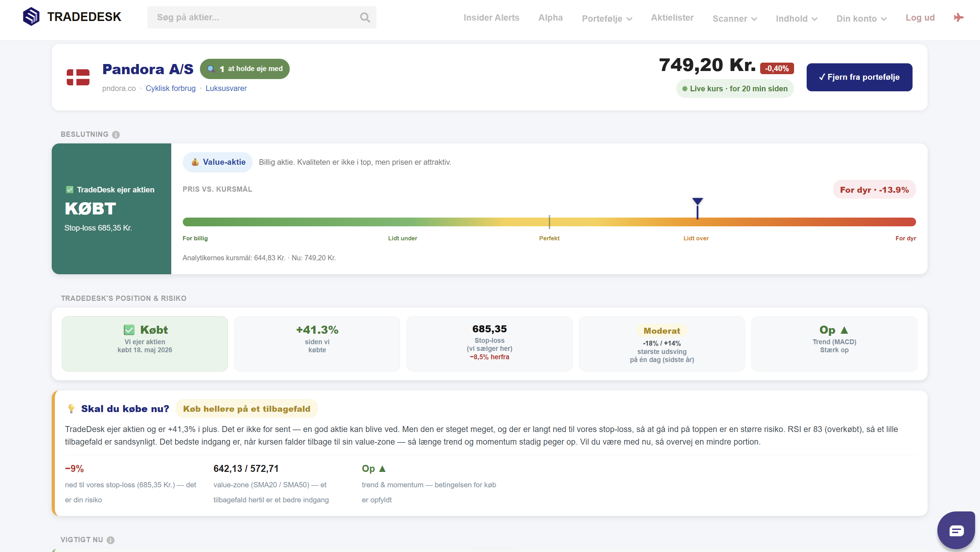Click the '+41.3%' gain value
980x552 pixels.
pos(317,330)
